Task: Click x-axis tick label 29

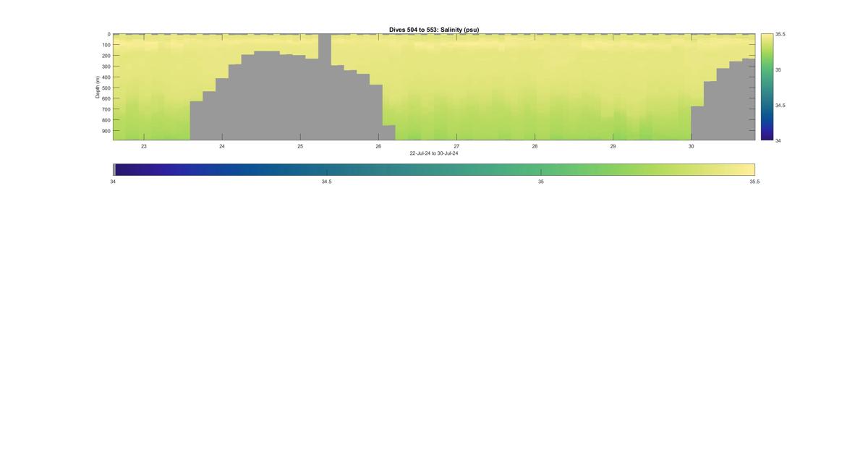Action: pos(613,146)
